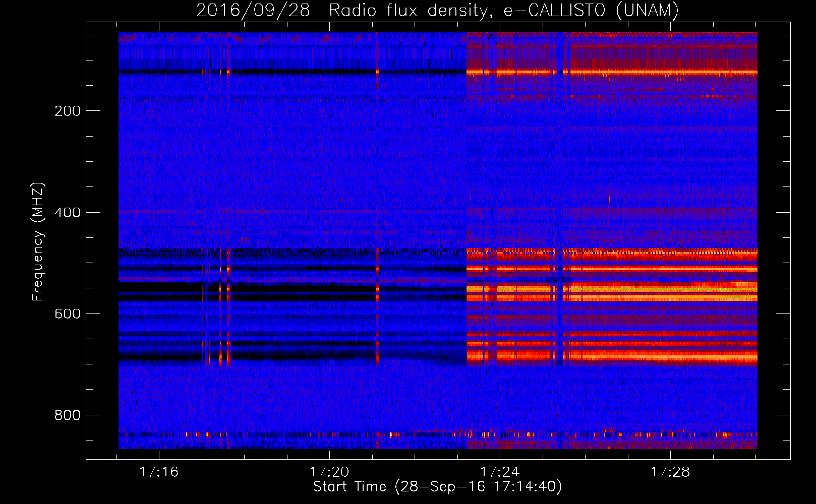Select the 600 frequency tick label
Viewport: 816px width, 504px height.
(x=68, y=313)
